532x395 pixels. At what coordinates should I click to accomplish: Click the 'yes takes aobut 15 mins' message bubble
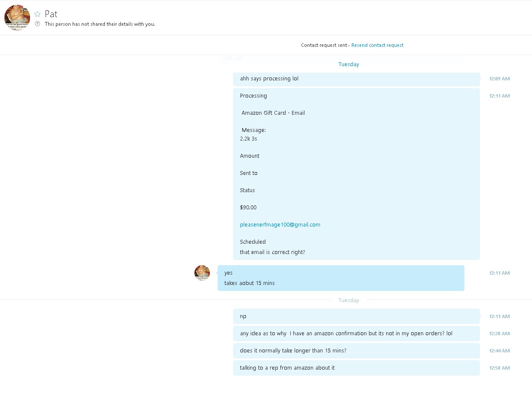click(341, 278)
